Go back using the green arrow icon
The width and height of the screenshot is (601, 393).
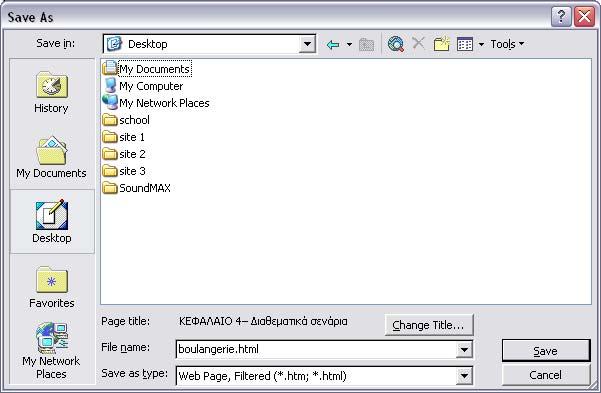tap(333, 44)
